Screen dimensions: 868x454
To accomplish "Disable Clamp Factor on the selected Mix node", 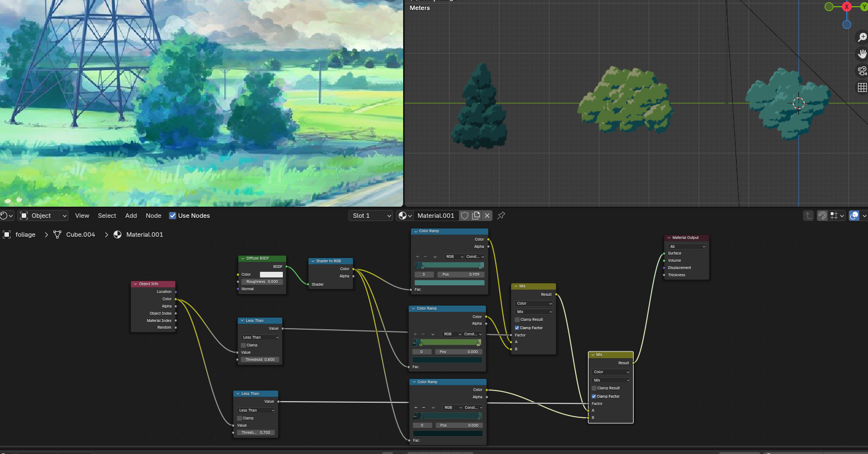I will 594,397.
